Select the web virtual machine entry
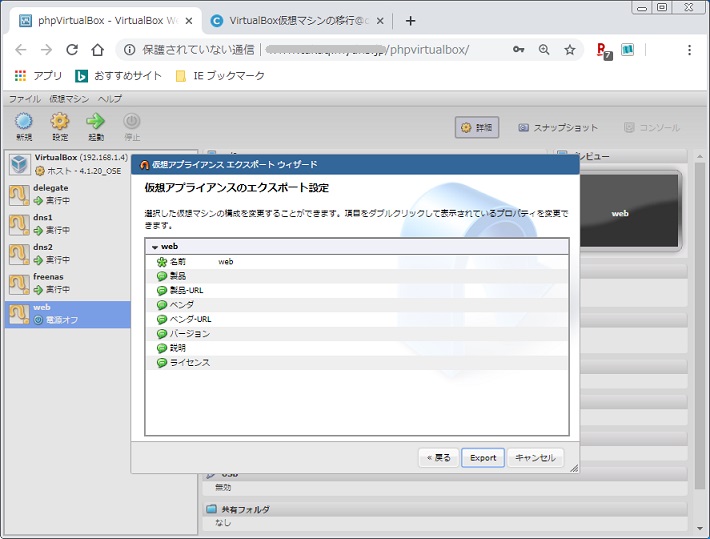This screenshot has height=539, width=710. 68,314
